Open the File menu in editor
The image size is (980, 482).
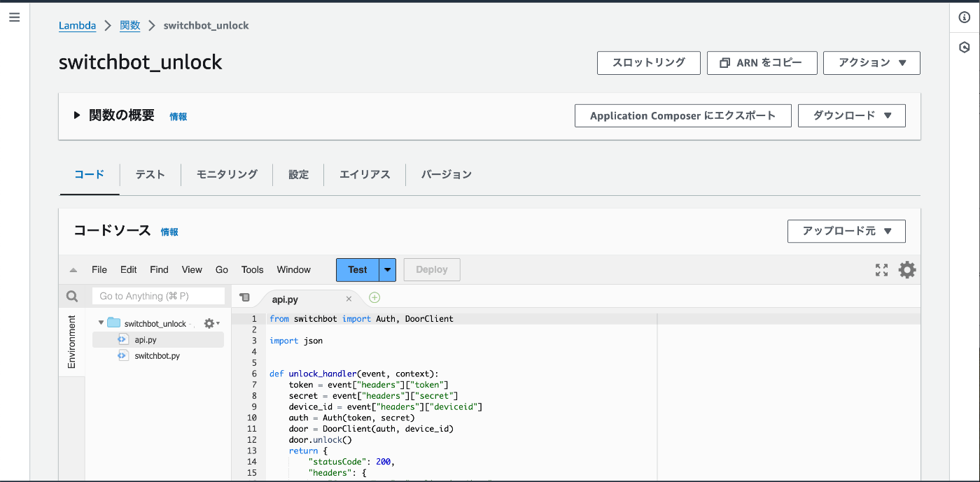(99, 270)
